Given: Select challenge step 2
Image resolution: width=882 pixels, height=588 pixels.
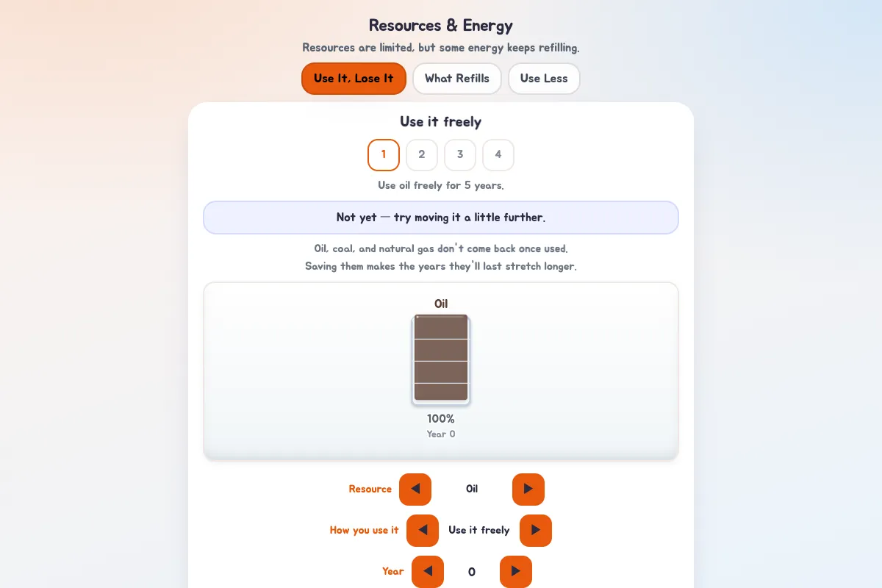Looking at the screenshot, I should pyautogui.click(x=422, y=155).
